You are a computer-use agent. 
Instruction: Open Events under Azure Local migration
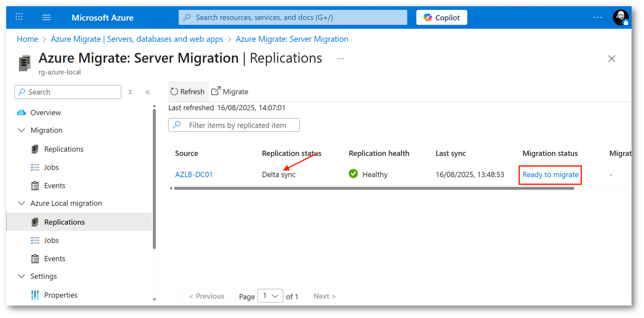point(54,259)
